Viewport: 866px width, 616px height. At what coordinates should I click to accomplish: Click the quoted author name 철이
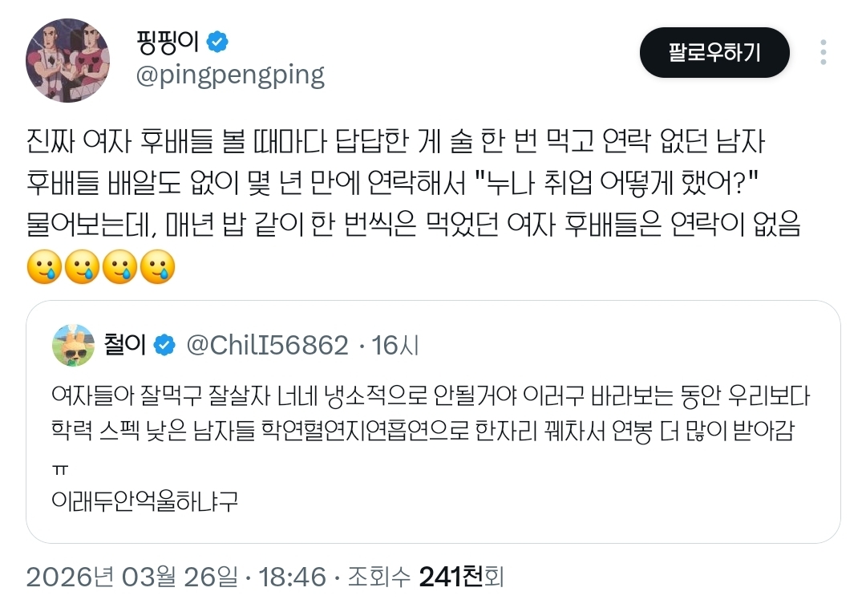click(x=125, y=345)
